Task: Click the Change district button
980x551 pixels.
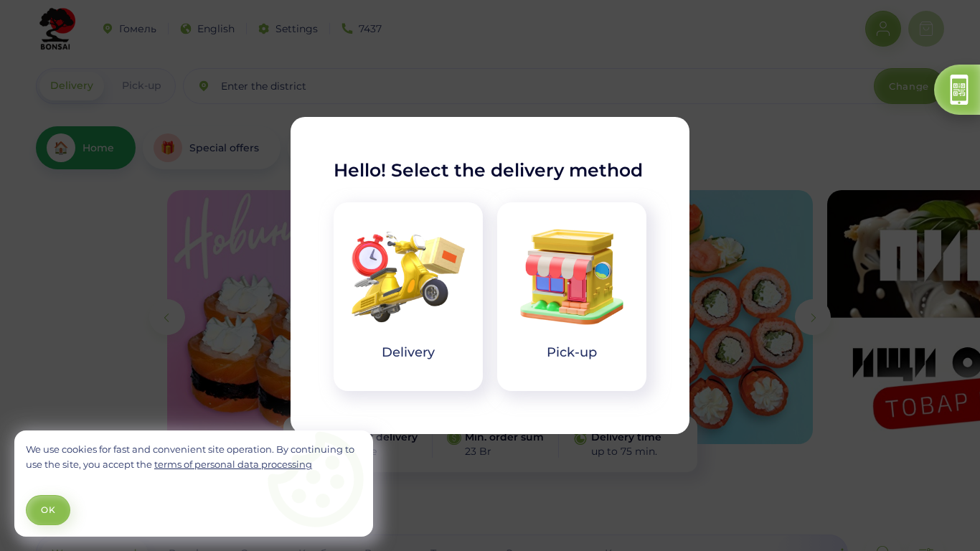Action: click(x=908, y=86)
